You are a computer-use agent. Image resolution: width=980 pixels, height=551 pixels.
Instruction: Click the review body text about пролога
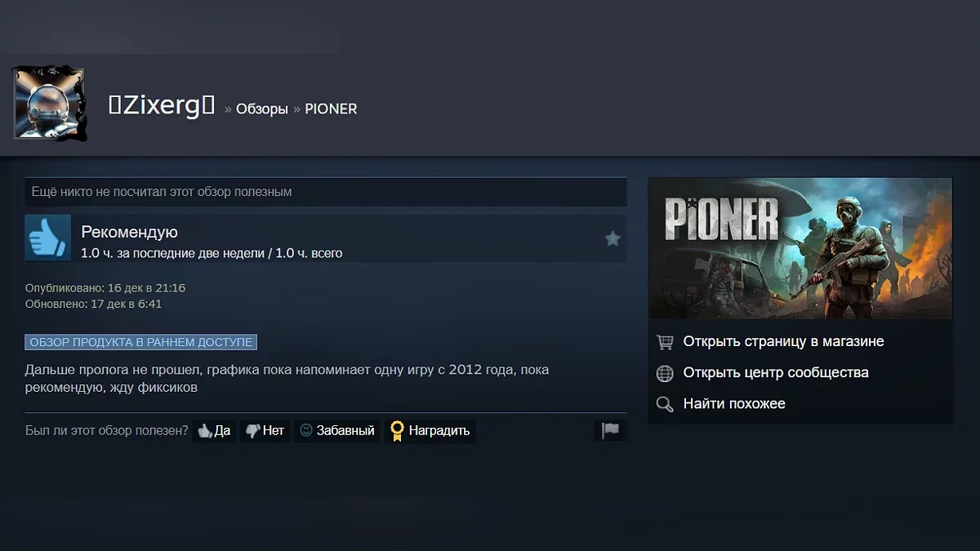[287, 379]
